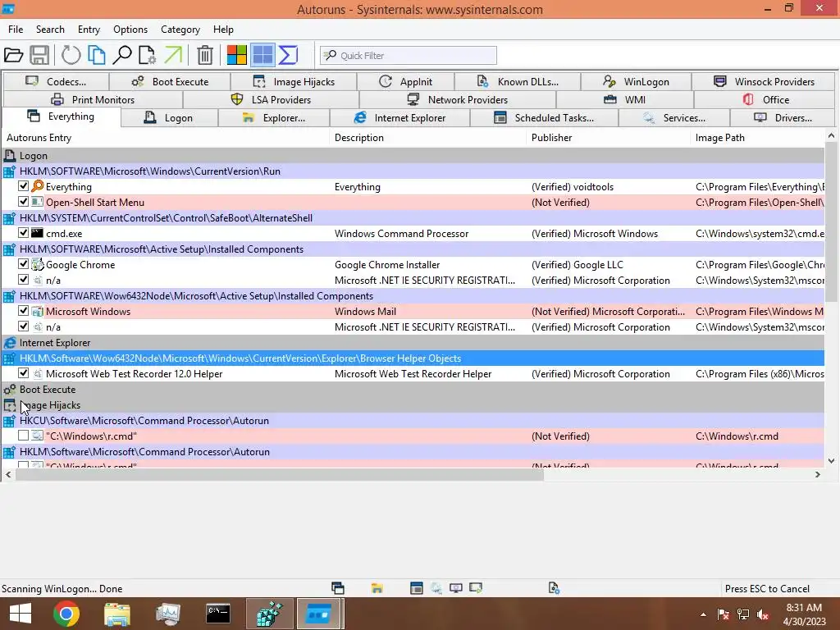Switch to the Drivers tab
This screenshot has width=840, height=630.
[x=783, y=118]
